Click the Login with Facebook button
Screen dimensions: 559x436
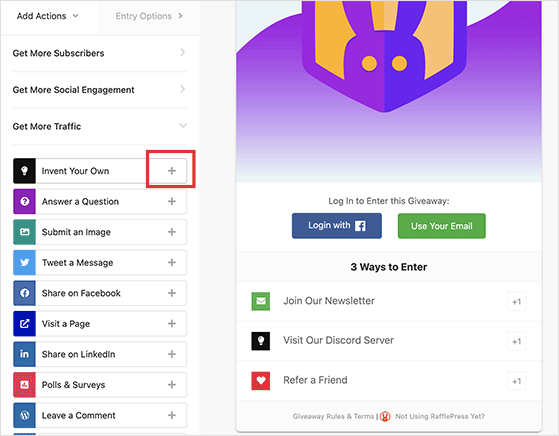pyautogui.click(x=337, y=226)
